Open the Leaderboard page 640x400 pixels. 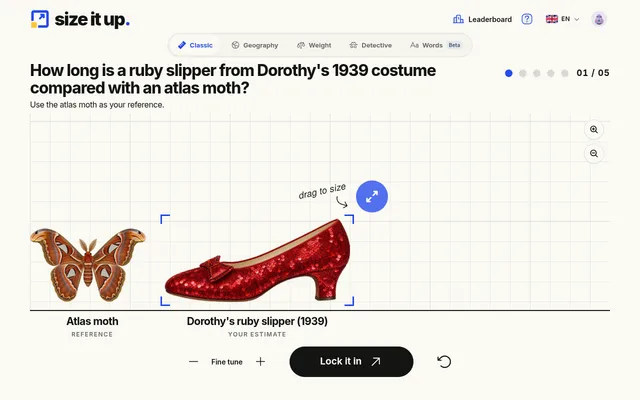click(x=482, y=19)
